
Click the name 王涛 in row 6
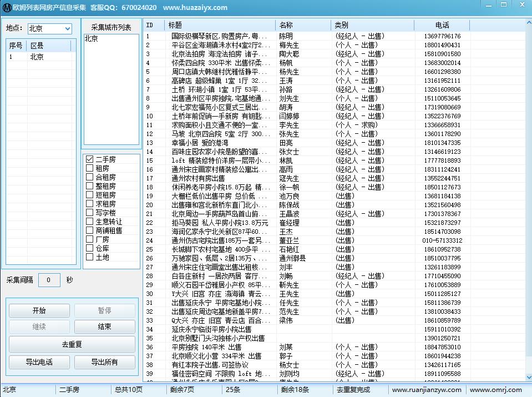click(286, 81)
